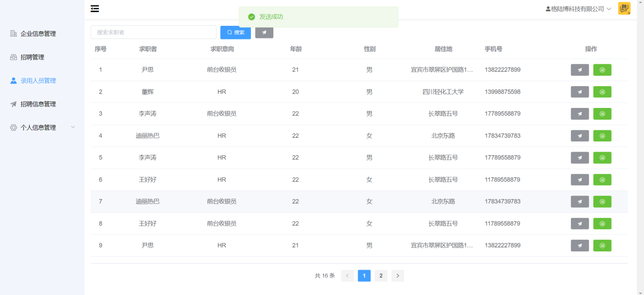Send message in row 9 尹思 HR
Screen dimensions: 644x295
580,245
